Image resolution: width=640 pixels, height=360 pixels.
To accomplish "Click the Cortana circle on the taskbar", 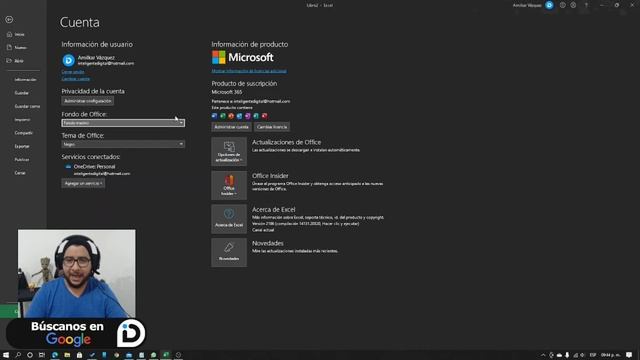I will click(x=30, y=355).
